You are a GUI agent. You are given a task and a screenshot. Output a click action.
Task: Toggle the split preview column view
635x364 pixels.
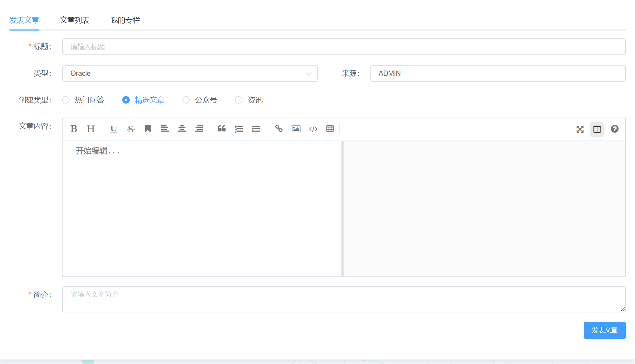pyautogui.click(x=597, y=129)
